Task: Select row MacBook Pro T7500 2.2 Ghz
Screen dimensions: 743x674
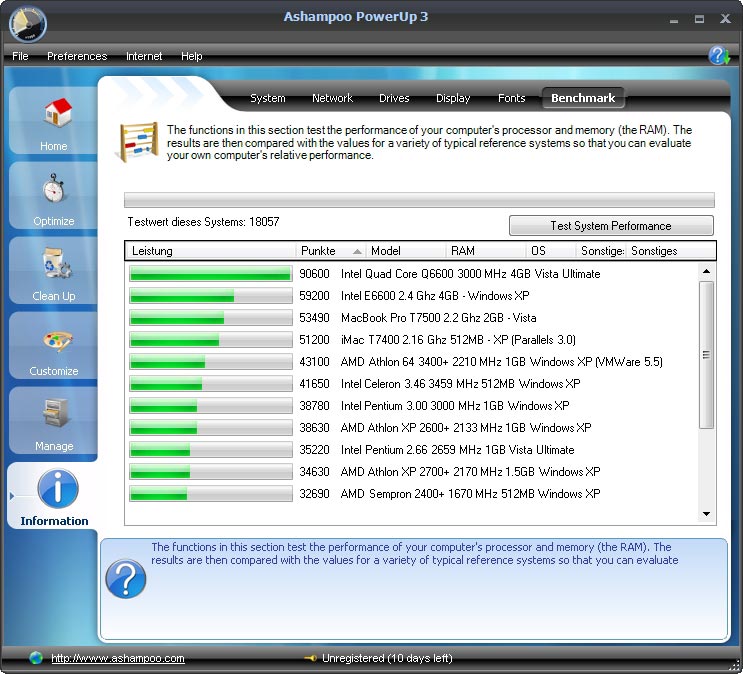Action: point(412,318)
